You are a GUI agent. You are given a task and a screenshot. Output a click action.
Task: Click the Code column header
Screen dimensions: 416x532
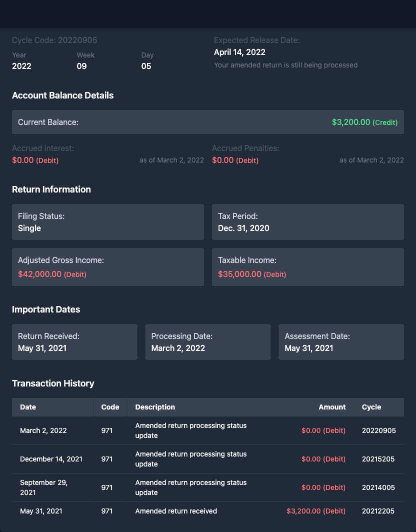(110, 407)
